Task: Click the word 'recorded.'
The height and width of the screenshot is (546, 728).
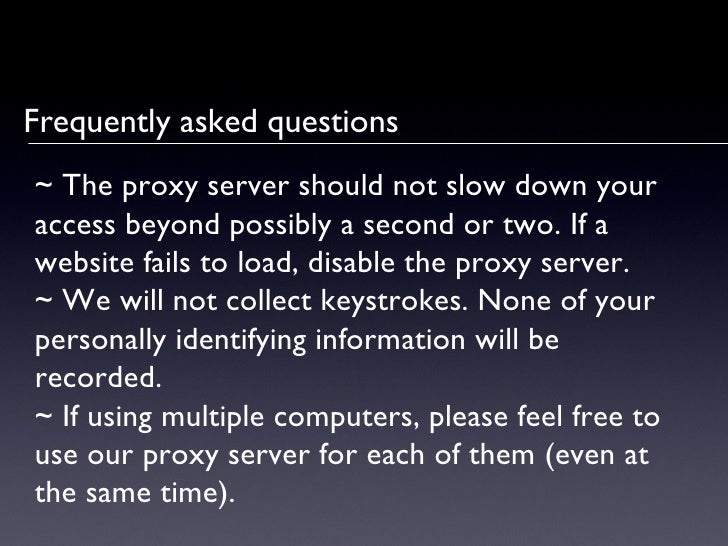Action: pyautogui.click(x=98, y=378)
